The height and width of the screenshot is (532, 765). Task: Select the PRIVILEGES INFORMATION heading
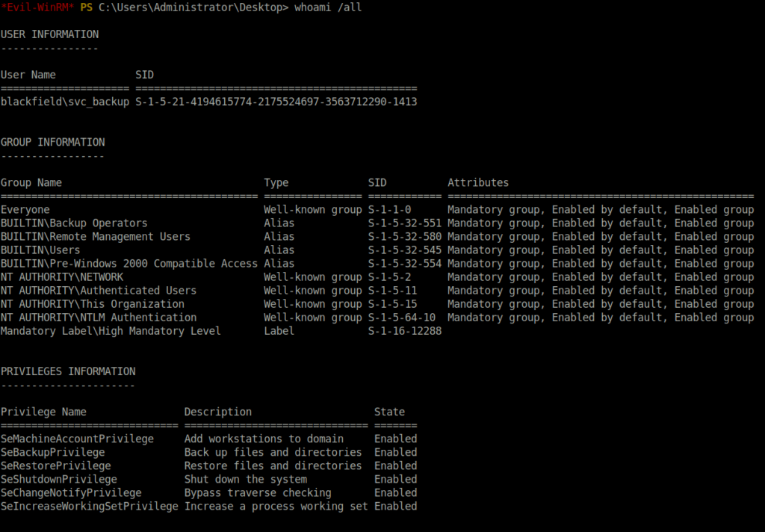coord(68,371)
